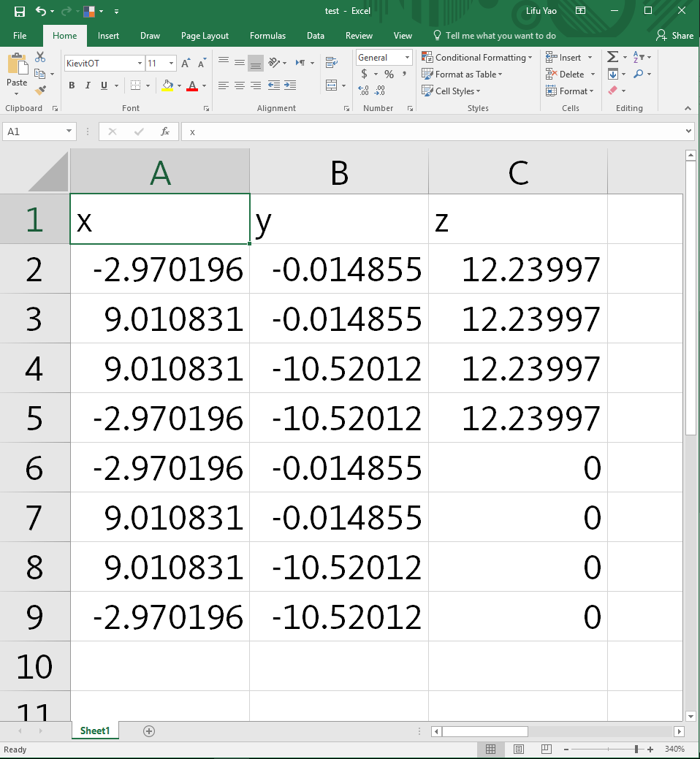Decrease font size with the small A icon
Screen dimensions: 700x759
[202, 63]
